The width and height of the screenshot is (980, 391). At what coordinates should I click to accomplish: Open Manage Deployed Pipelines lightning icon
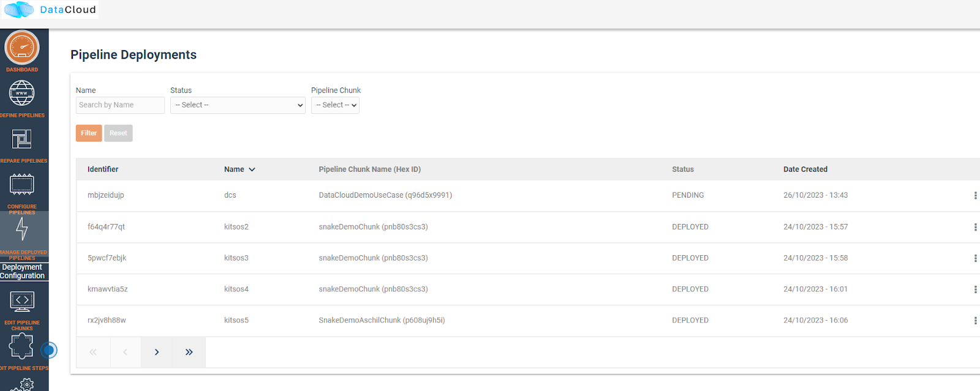point(22,229)
